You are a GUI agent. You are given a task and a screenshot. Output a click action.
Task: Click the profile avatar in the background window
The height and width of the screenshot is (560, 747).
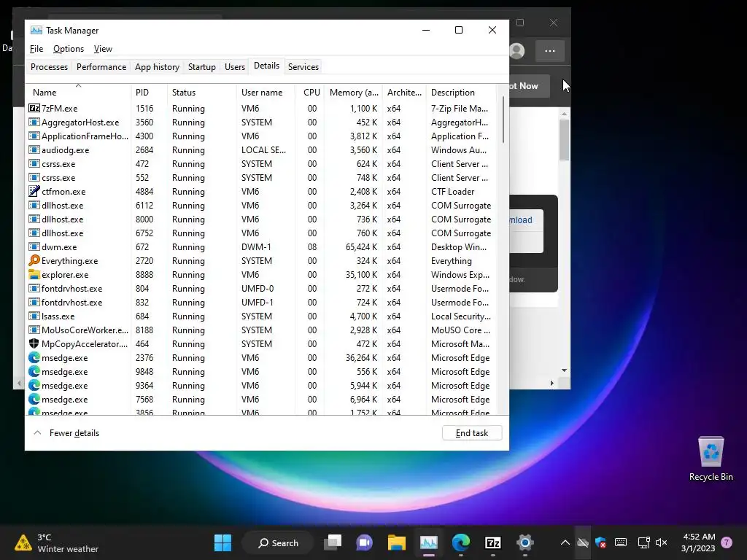(516, 51)
